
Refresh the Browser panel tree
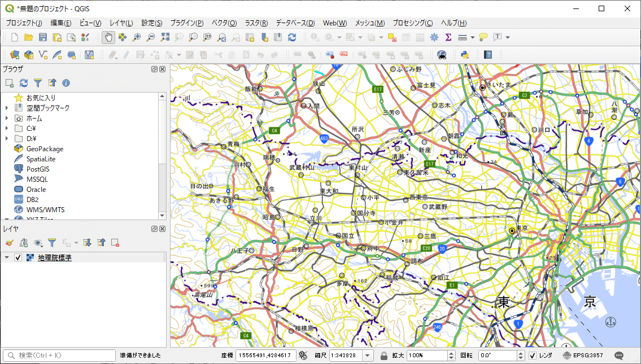[24, 84]
